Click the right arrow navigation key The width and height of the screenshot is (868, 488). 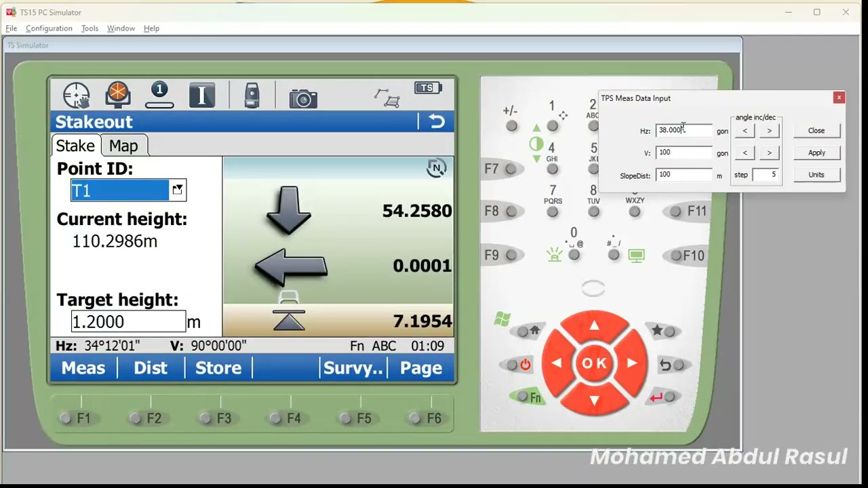coord(631,363)
